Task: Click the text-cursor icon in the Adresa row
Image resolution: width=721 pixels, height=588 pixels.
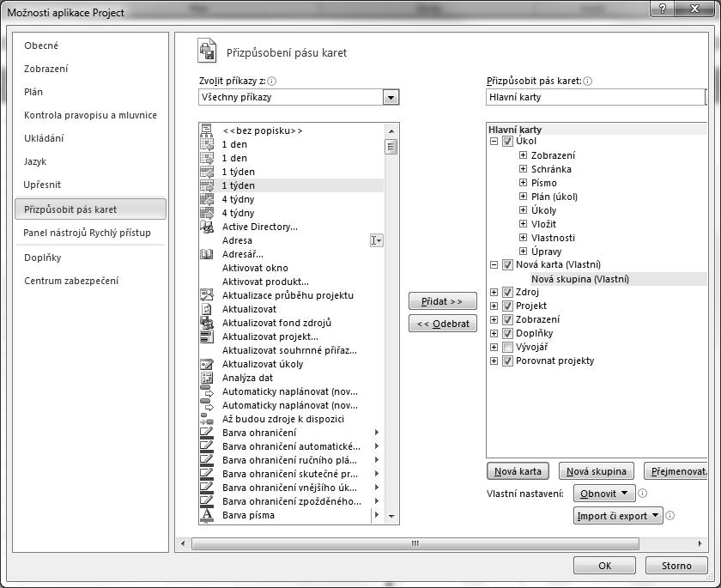Action: click(376, 240)
